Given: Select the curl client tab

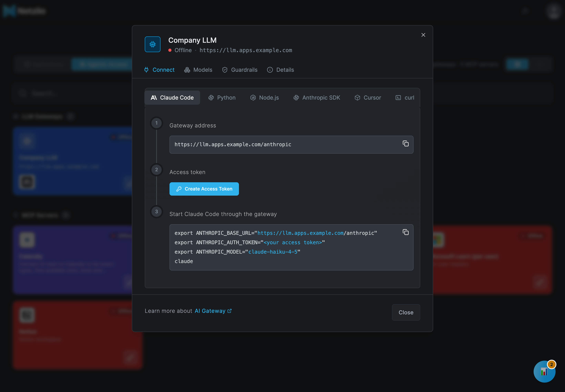Looking at the screenshot, I should [405, 97].
